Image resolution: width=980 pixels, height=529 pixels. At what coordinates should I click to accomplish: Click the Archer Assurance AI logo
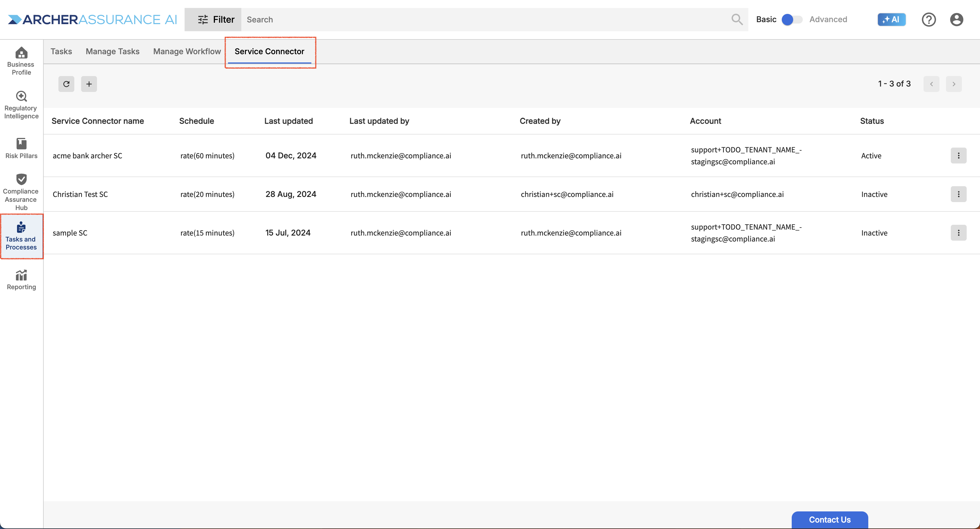tap(93, 19)
